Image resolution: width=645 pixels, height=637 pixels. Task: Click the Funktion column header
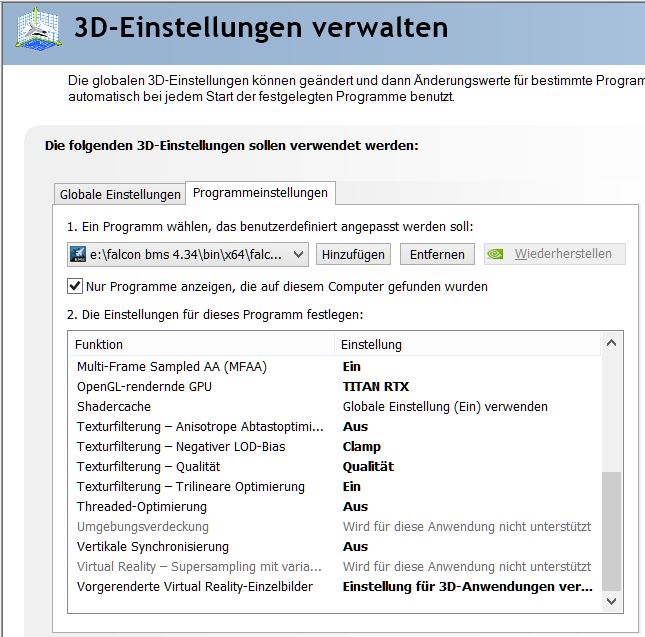202,344
